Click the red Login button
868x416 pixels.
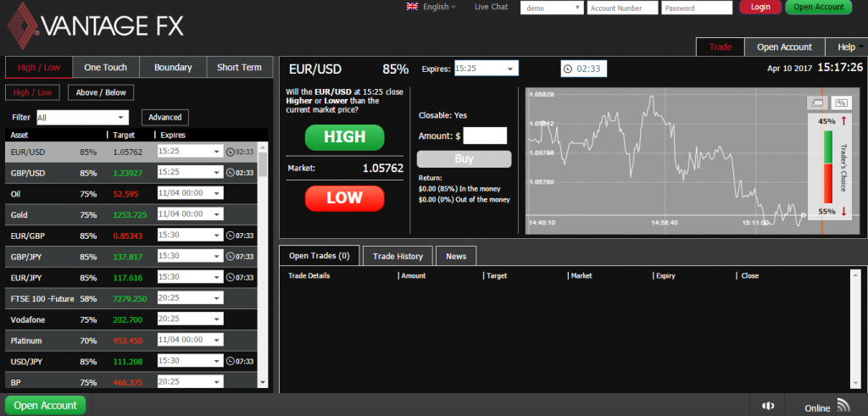point(760,7)
